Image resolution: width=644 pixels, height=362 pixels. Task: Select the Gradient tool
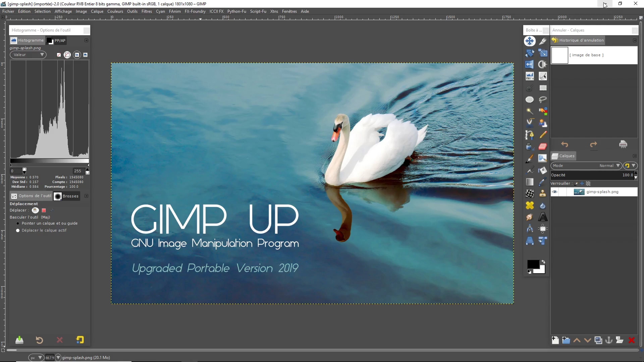530,182
